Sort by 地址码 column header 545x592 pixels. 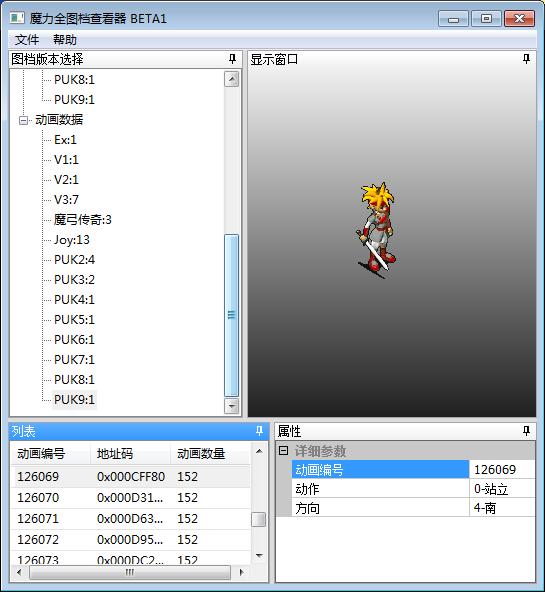[131, 453]
